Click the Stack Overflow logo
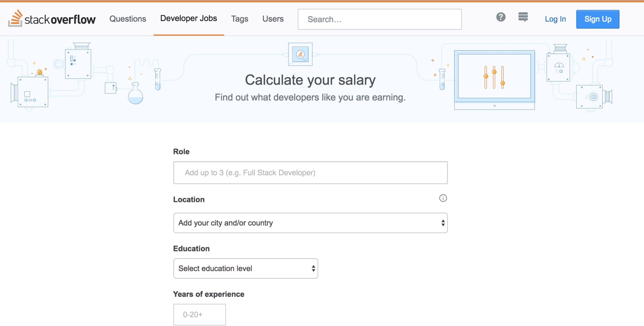This screenshot has width=644, height=326. [x=52, y=19]
